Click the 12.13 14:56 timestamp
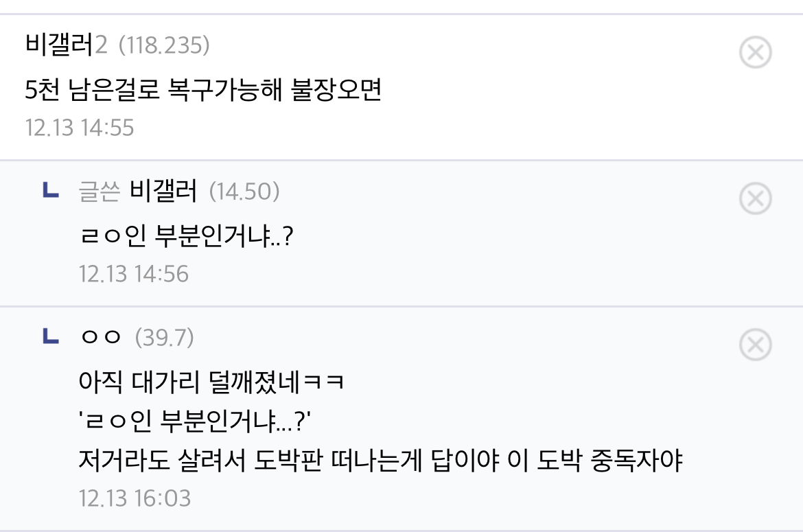The height and width of the screenshot is (532, 803). (134, 274)
